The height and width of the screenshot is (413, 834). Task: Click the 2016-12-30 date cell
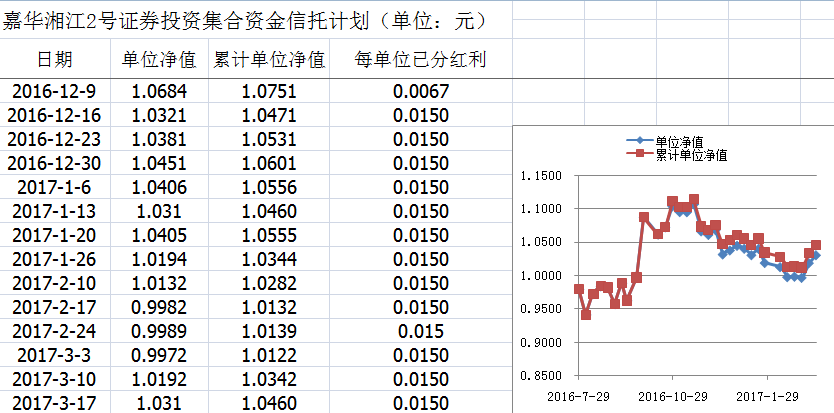[54, 164]
